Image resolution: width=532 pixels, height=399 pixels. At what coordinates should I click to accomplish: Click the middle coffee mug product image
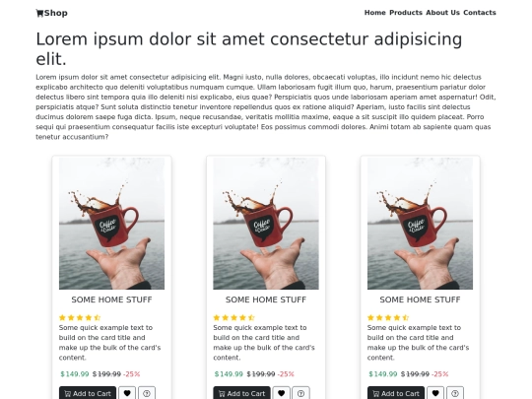point(266,224)
